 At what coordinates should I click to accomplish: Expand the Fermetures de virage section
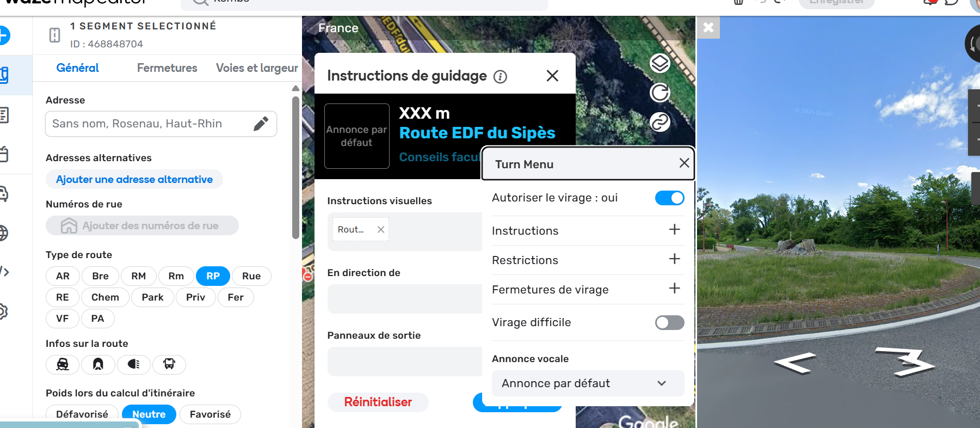pyautogui.click(x=588, y=290)
